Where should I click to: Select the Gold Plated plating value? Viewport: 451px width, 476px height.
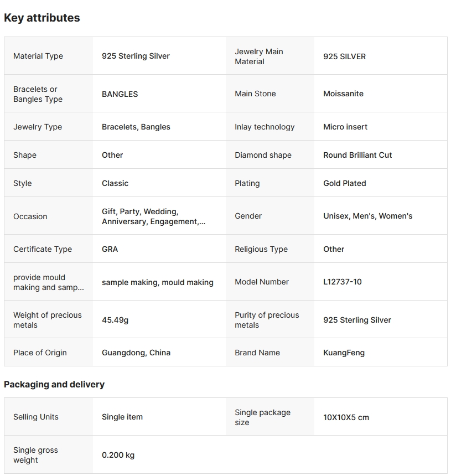coord(344,183)
